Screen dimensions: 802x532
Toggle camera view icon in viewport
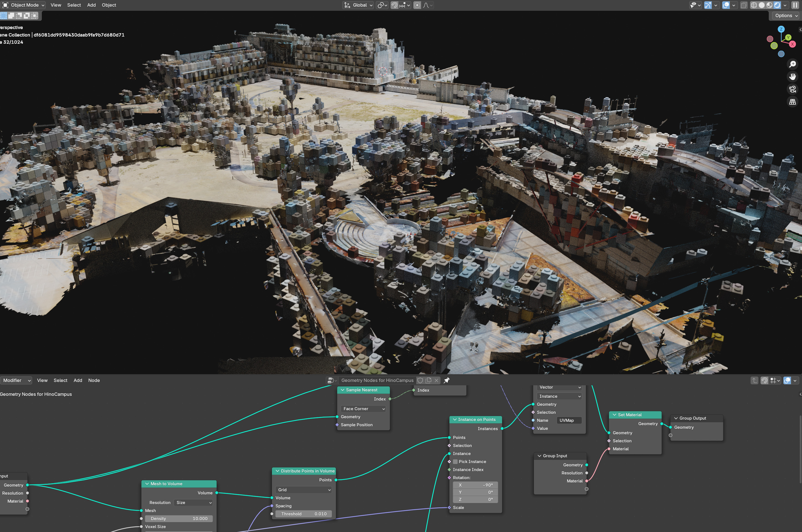pos(793,89)
